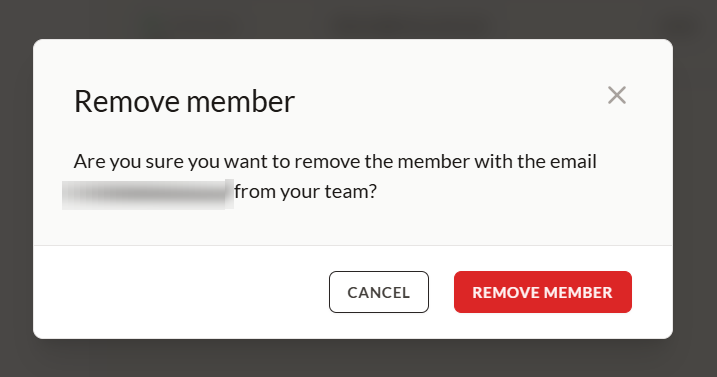Click the "Remove member" dialog title

pos(184,101)
